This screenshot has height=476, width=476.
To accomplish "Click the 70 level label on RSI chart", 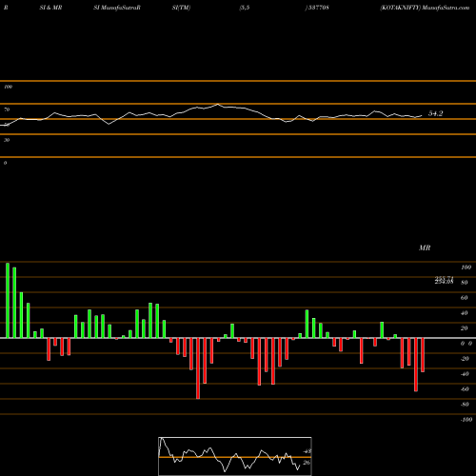I will click(7, 109).
